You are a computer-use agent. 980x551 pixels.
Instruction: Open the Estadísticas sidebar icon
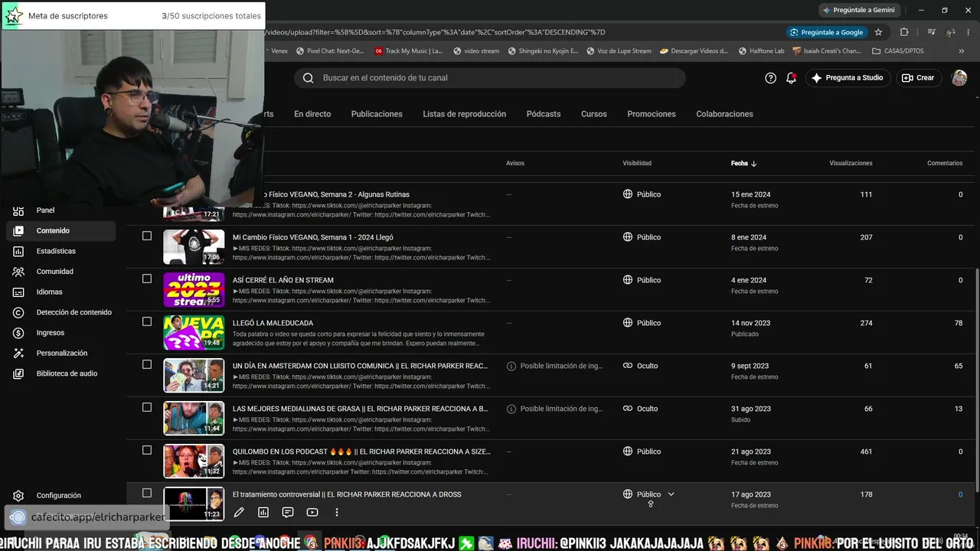click(x=19, y=251)
